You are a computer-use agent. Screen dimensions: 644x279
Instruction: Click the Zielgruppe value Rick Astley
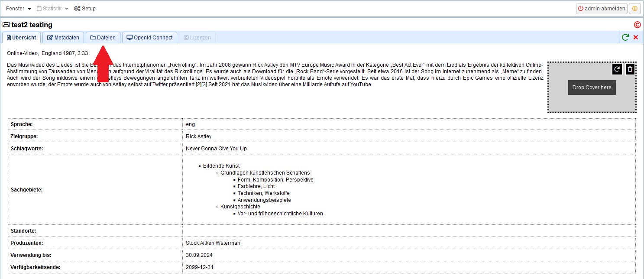(199, 136)
